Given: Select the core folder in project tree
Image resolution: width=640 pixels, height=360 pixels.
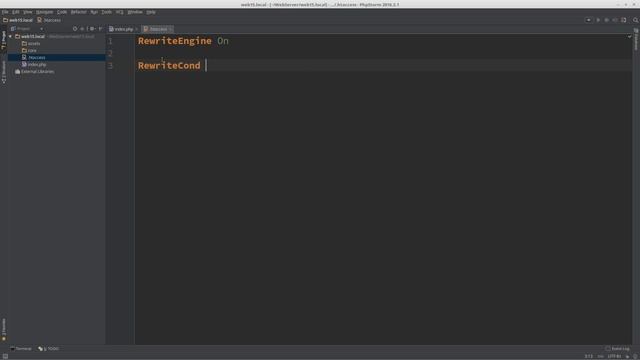Looking at the screenshot, I should pos(29,50).
